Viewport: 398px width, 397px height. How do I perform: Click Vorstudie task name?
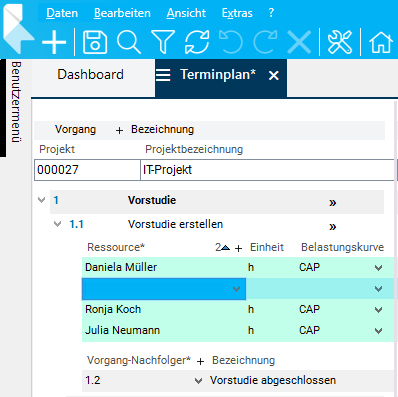[x=152, y=200]
